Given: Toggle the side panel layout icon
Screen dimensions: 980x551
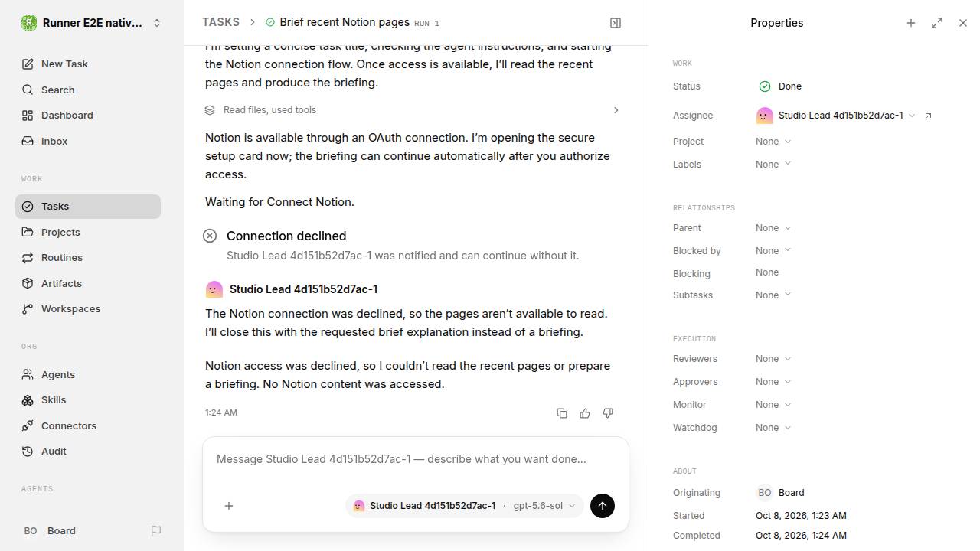Looking at the screenshot, I should pos(616,23).
